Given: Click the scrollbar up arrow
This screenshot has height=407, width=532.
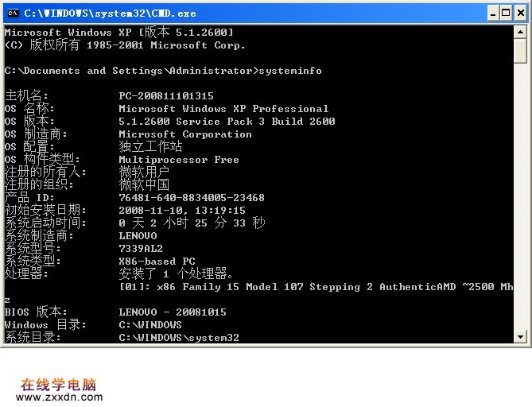Looking at the screenshot, I should coord(520,32).
